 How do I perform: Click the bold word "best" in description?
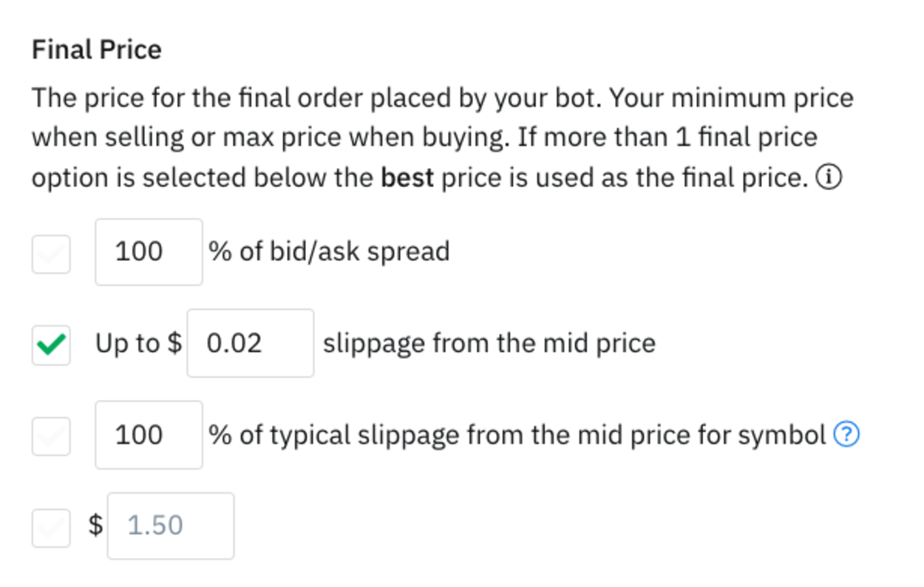(x=407, y=178)
